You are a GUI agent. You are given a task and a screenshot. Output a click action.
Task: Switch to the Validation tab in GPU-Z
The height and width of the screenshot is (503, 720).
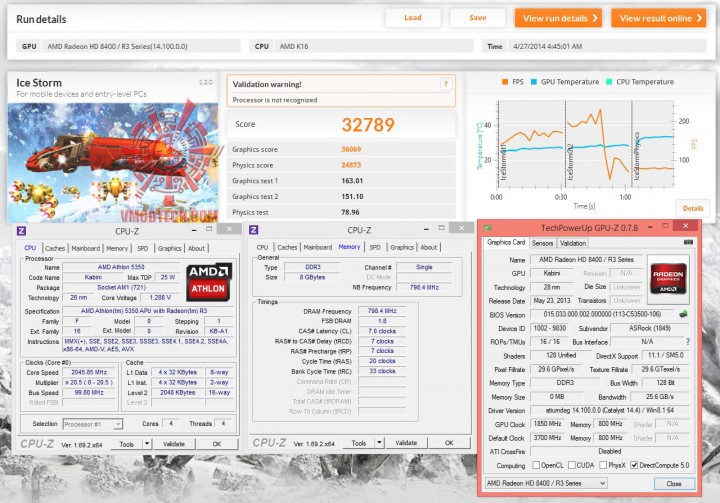click(x=573, y=243)
